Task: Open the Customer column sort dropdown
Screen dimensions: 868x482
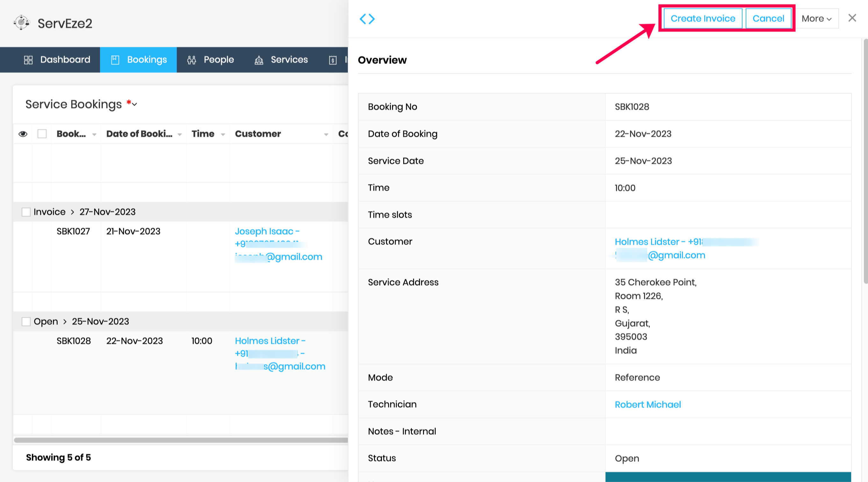Action: pyautogui.click(x=326, y=134)
